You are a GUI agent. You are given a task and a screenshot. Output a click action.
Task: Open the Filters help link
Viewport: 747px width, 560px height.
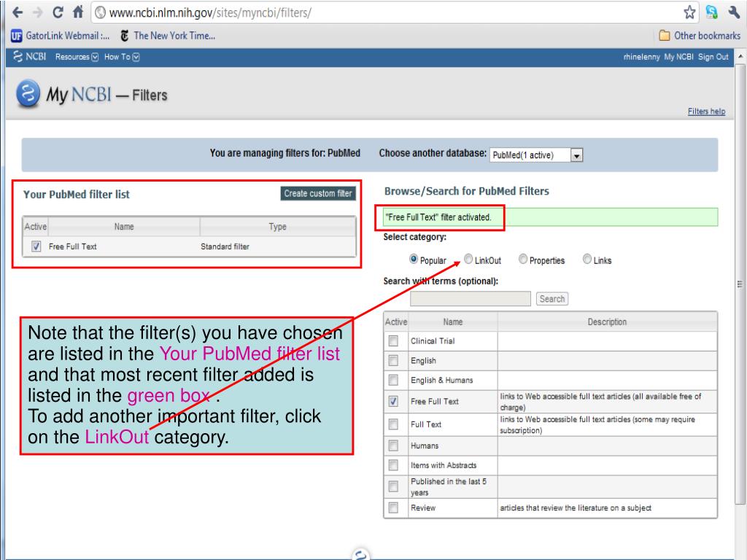click(706, 112)
